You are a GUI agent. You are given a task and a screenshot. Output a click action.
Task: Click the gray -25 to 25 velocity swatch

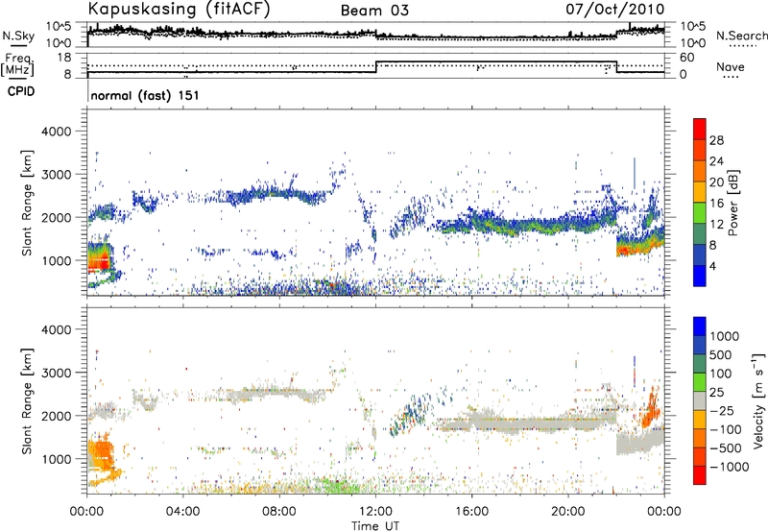pos(700,401)
